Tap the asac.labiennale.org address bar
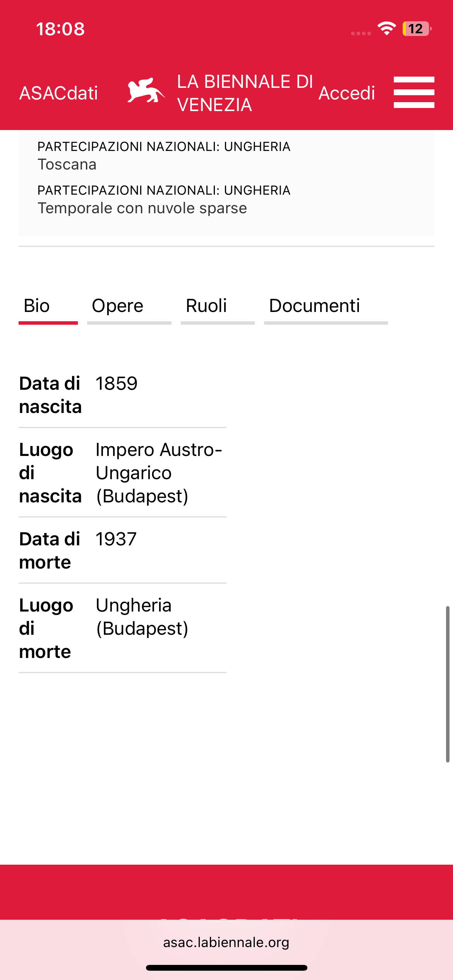 click(x=226, y=942)
